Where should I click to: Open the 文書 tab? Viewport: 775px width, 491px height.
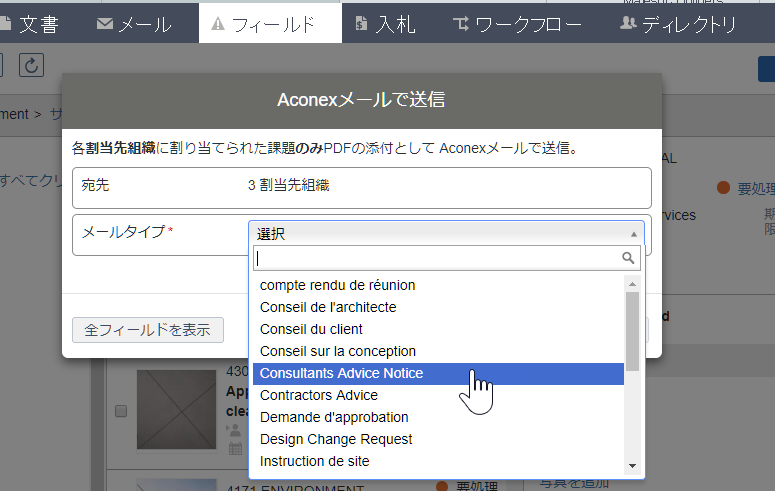[30, 24]
